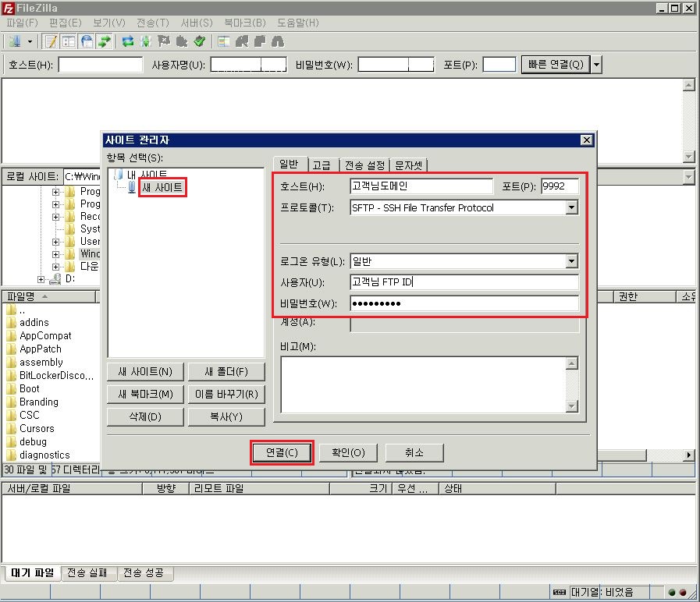The height and width of the screenshot is (602, 700).
Task: Click the 연결(C) button
Action: [282, 453]
